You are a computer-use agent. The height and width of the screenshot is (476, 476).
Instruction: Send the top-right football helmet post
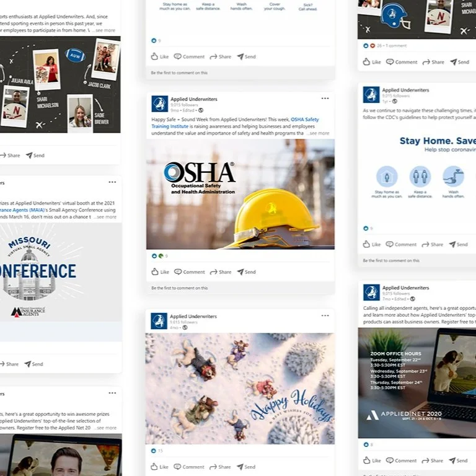click(x=460, y=61)
